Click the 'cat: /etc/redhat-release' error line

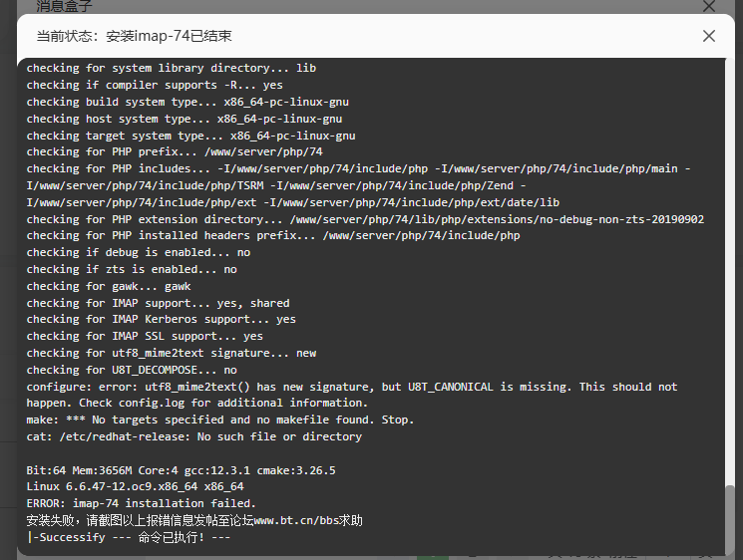tap(194, 436)
